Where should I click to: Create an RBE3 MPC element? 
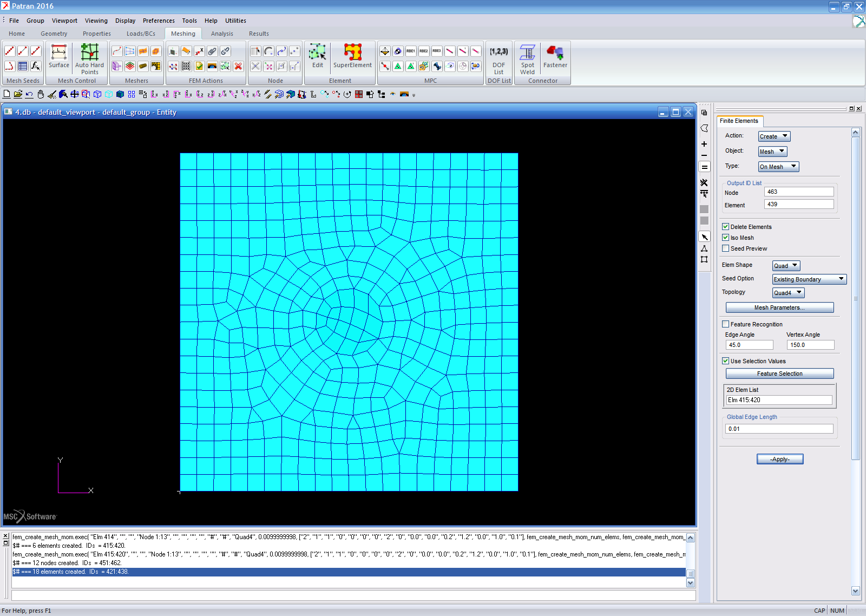(437, 51)
